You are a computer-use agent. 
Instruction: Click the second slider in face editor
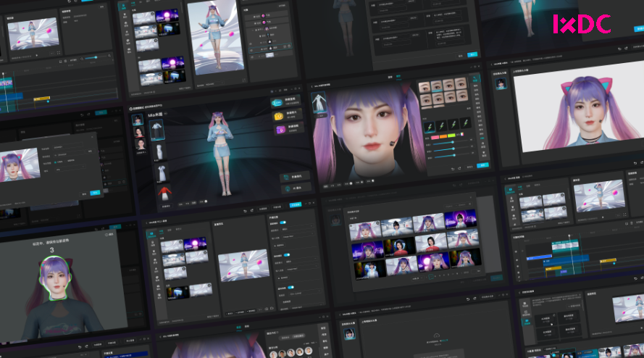click(453, 149)
